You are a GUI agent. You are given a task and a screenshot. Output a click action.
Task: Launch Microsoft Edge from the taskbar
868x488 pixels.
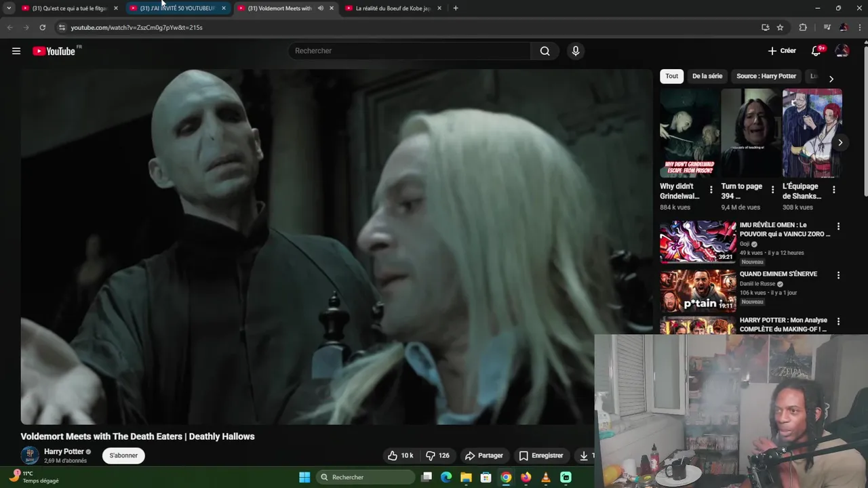(446, 477)
